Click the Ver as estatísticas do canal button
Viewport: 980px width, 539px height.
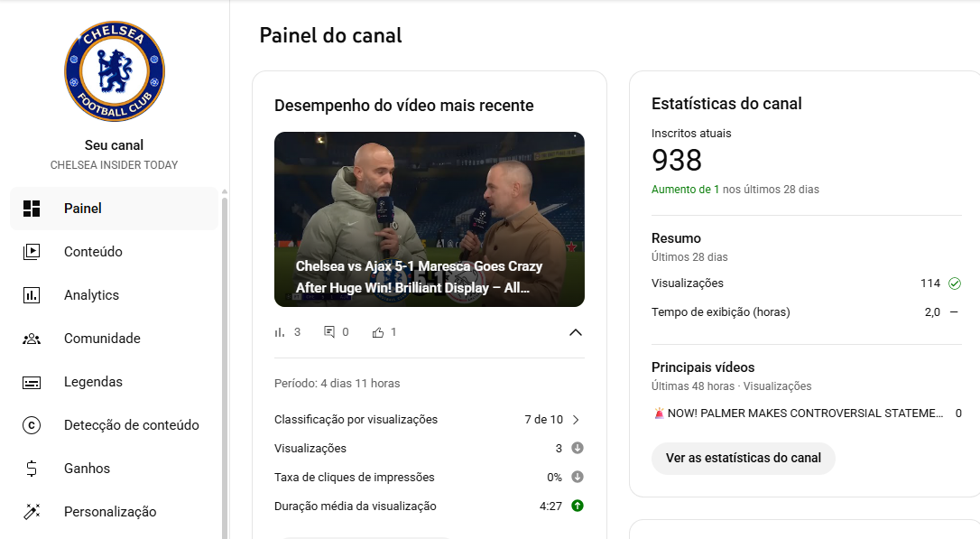[x=744, y=459]
